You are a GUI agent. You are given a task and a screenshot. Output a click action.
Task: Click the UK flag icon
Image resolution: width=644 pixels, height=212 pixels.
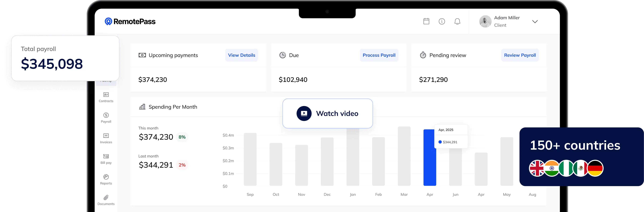click(x=537, y=168)
